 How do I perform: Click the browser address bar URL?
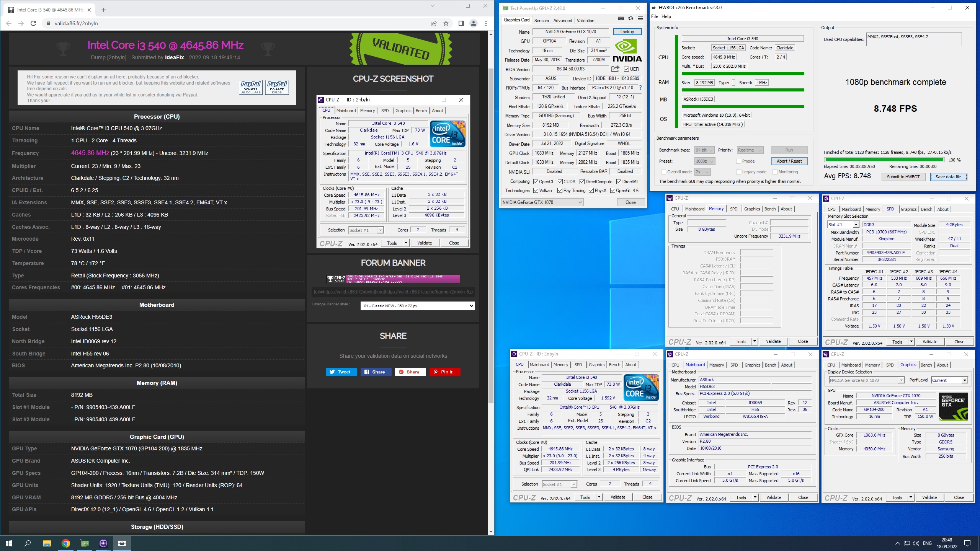(x=76, y=23)
